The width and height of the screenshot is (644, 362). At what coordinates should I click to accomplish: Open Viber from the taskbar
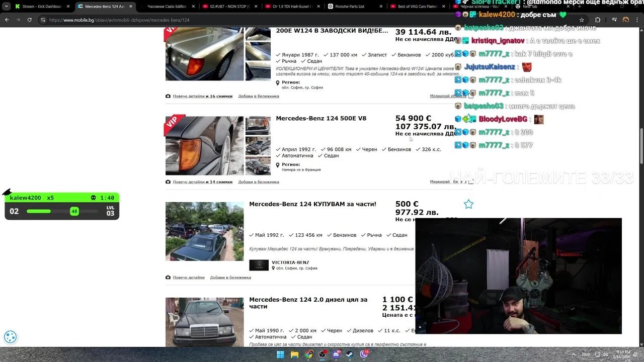[364, 354]
